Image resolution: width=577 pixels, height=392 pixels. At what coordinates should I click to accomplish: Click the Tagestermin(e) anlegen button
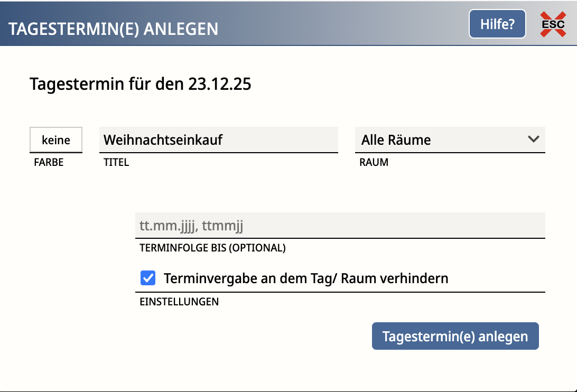coord(455,337)
